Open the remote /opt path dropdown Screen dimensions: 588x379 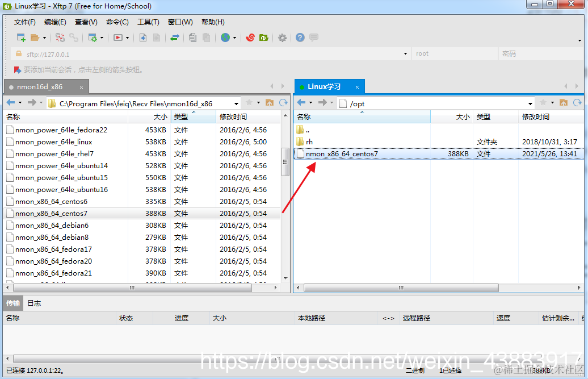tap(530, 103)
